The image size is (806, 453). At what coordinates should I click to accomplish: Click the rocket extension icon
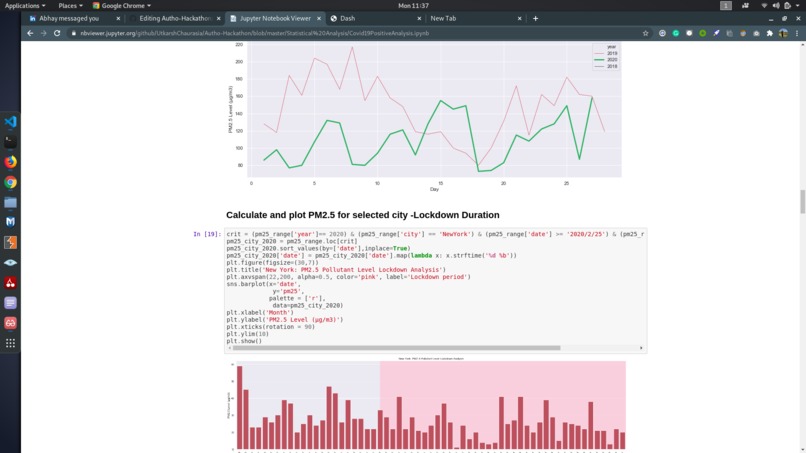716,33
